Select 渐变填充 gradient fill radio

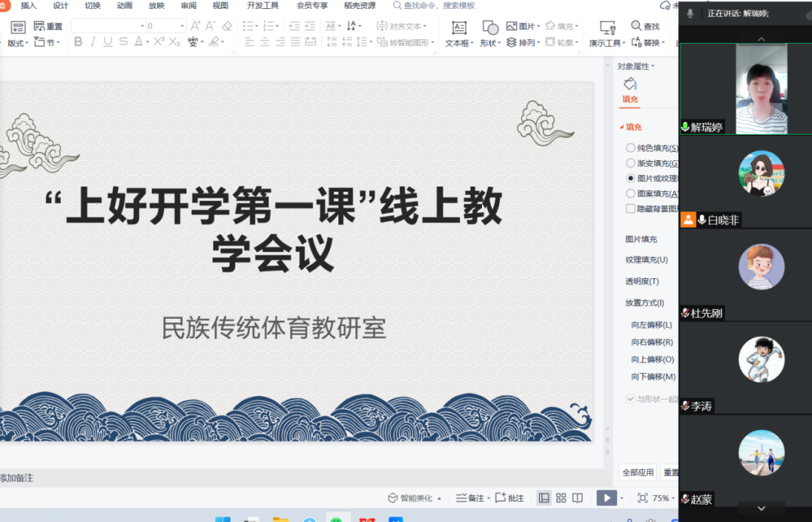click(630, 162)
